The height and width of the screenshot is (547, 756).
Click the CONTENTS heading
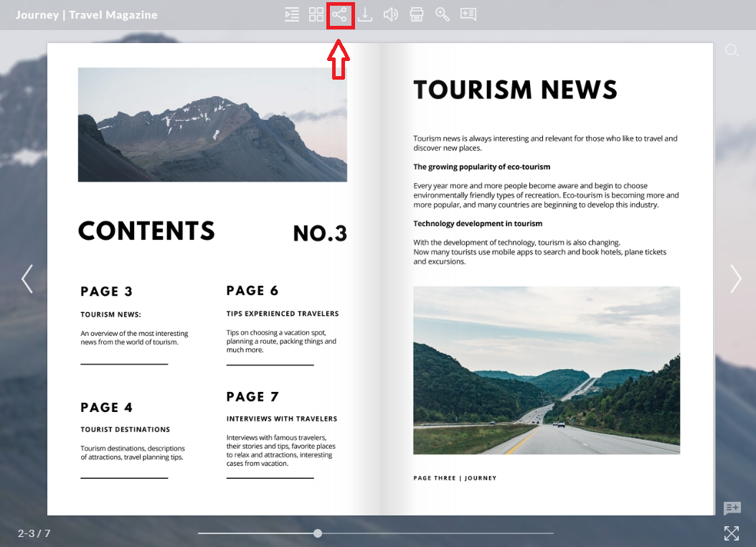(x=146, y=230)
